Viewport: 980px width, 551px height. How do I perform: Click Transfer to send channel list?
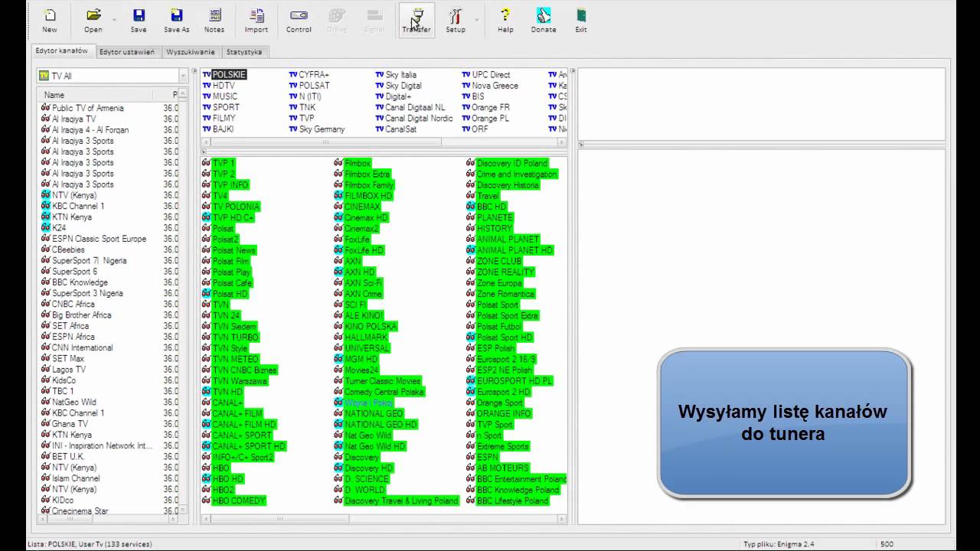tap(416, 21)
